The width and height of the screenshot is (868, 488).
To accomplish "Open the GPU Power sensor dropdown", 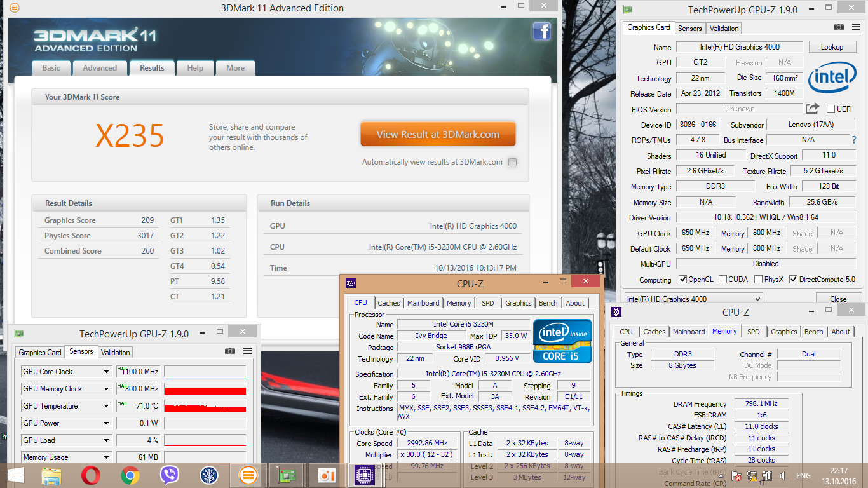I will click(x=106, y=423).
